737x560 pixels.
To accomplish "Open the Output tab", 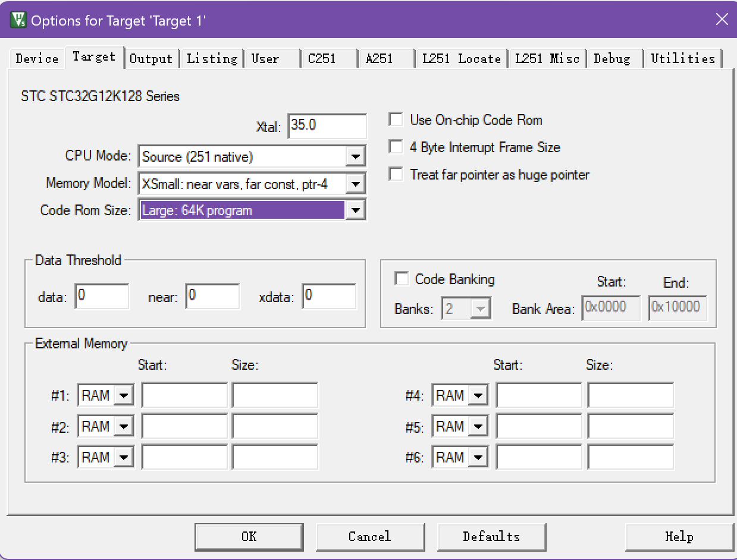I will (151, 58).
